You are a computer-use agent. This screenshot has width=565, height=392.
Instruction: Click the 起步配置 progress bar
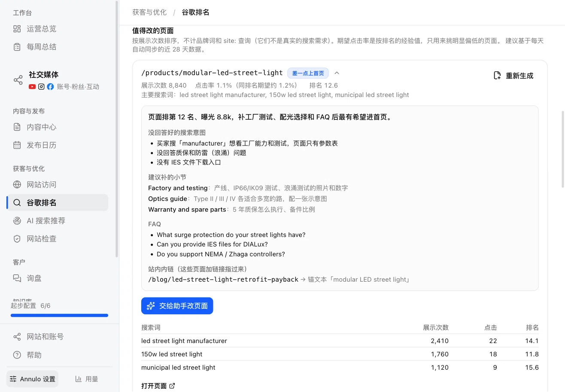(59, 316)
